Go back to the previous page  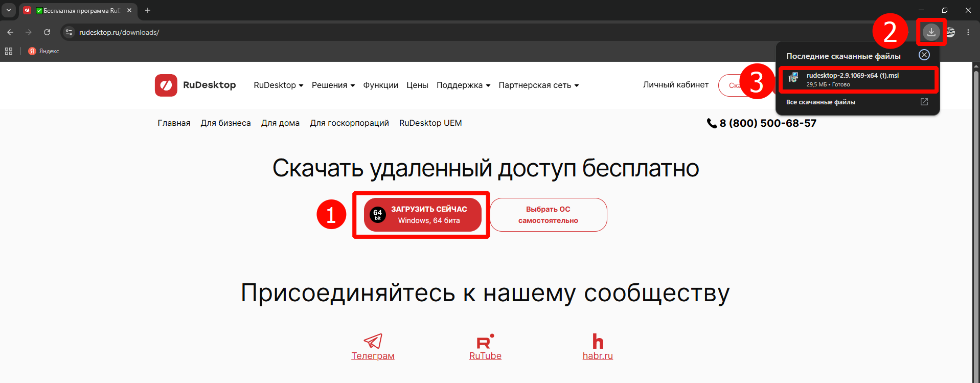[10, 32]
